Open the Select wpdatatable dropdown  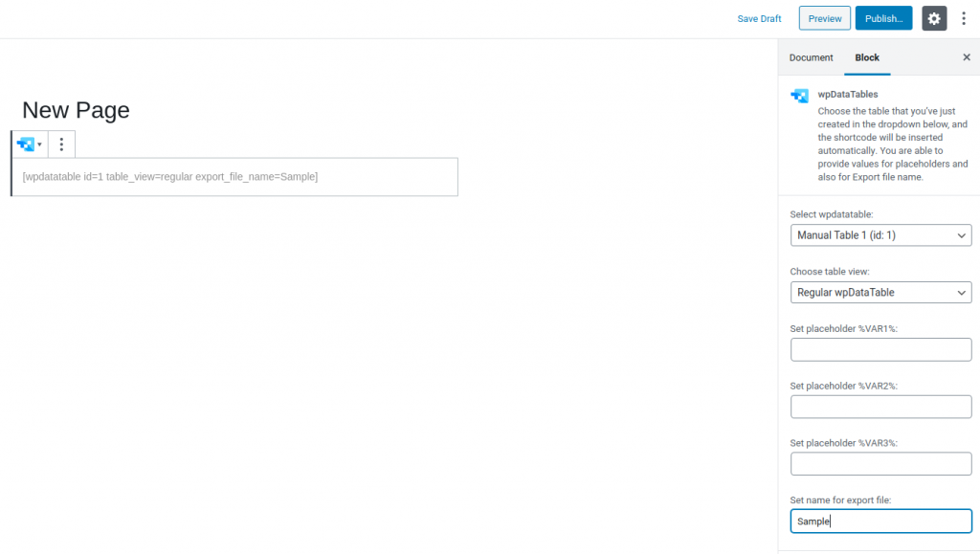coord(880,234)
